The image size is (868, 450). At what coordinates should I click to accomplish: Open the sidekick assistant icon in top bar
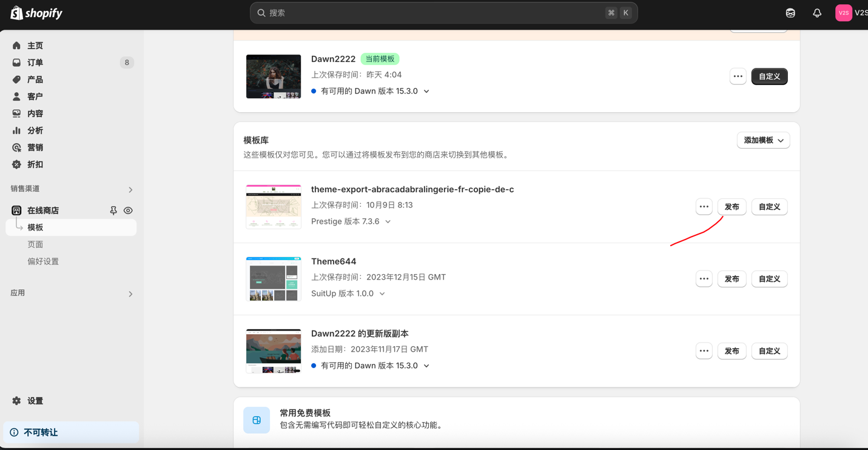click(x=790, y=13)
